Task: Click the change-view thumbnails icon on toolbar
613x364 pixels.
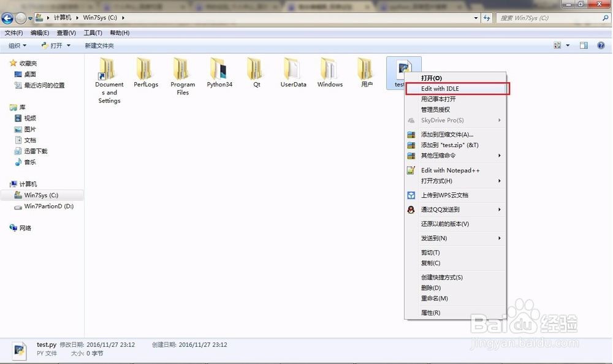Action: tap(558, 45)
